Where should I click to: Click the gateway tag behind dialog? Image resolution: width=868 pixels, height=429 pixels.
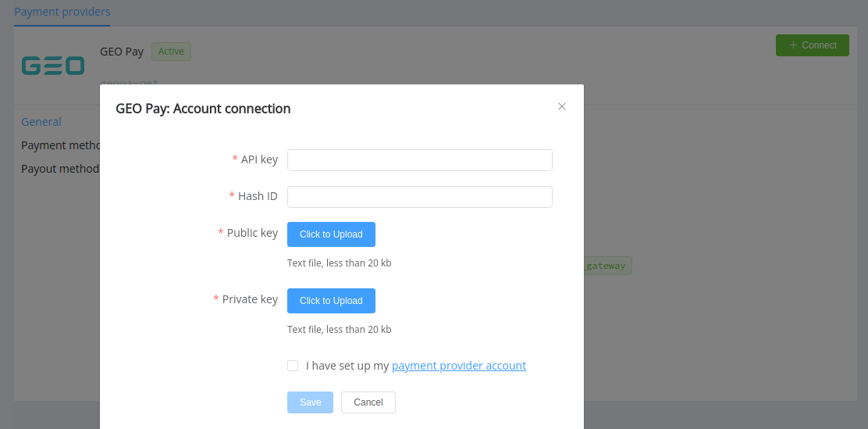click(x=607, y=266)
